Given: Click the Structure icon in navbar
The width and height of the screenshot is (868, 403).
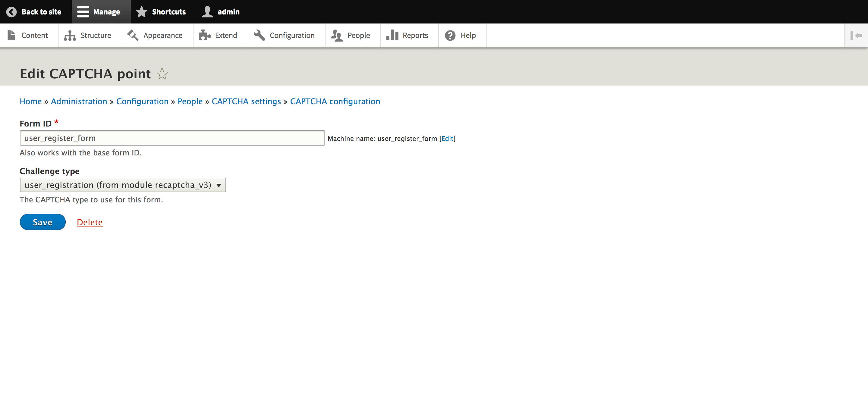Looking at the screenshot, I should pos(69,35).
